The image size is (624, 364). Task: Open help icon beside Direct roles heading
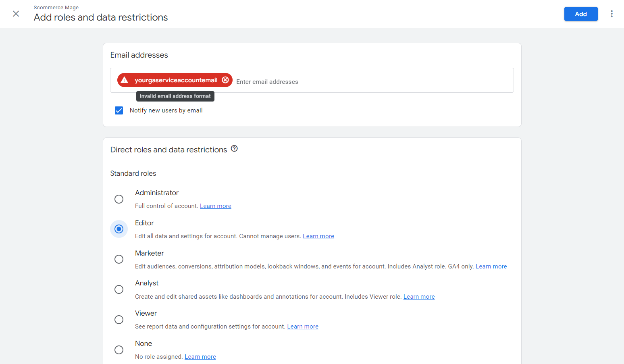pyautogui.click(x=234, y=149)
